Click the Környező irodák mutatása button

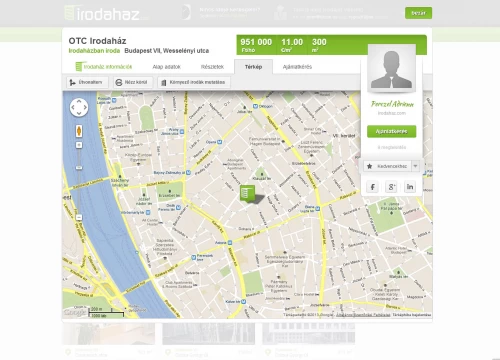tap(194, 82)
